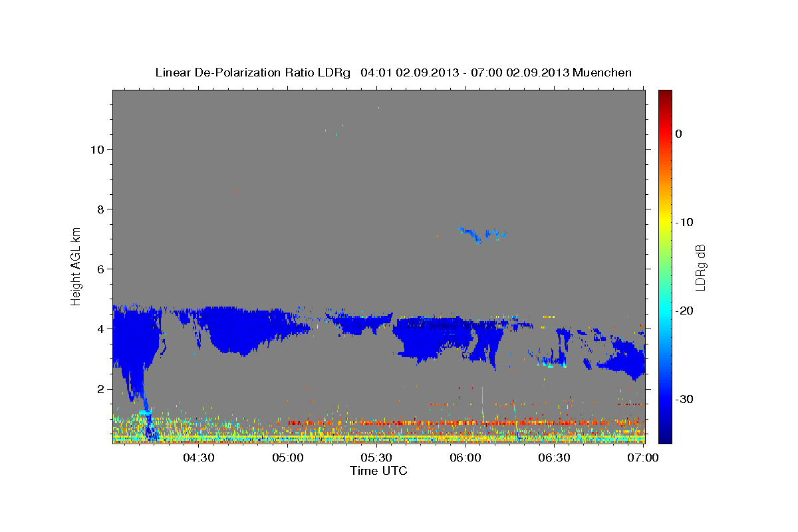Click the 05:00 time tick label
This screenshot has width=798, height=532.
(x=289, y=458)
